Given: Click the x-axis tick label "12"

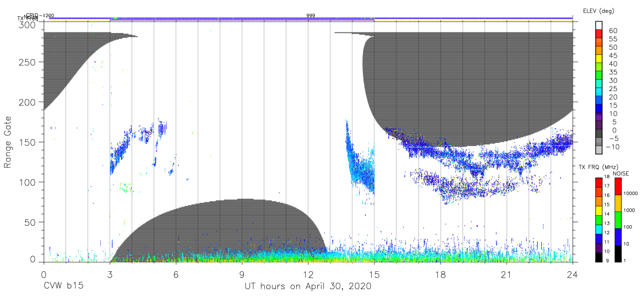Looking at the screenshot, I should pyautogui.click(x=308, y=274).
